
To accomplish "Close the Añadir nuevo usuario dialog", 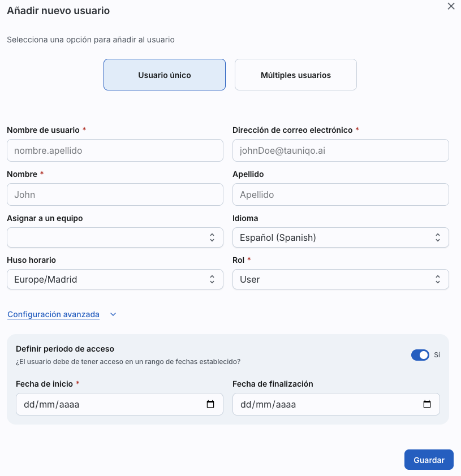I will tap(451, 6).
